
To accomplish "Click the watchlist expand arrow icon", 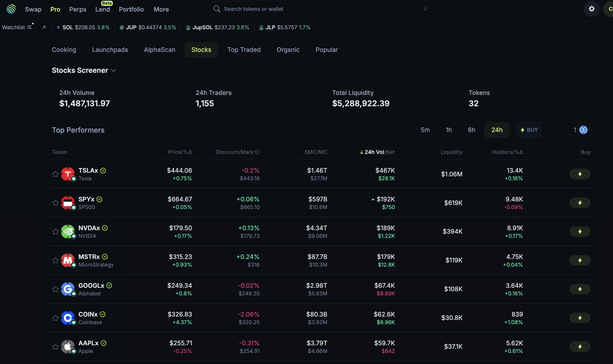I will pos(44,27).
